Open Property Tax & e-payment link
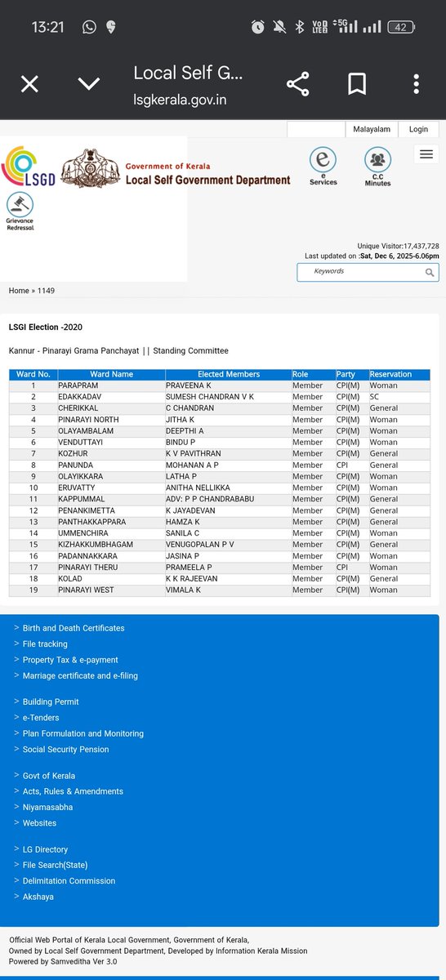The height and width of the screenshot is (980, 446). [x=70, y=660]
